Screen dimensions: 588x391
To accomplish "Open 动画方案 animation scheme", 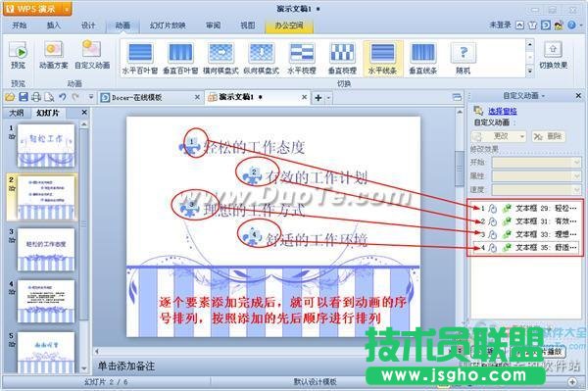I will point(53,55).
